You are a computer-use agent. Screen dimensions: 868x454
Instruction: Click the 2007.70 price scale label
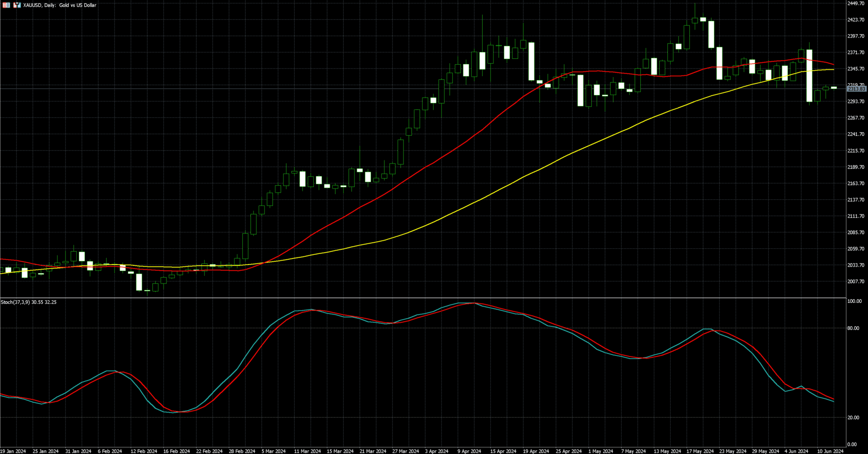click(856, 281)
